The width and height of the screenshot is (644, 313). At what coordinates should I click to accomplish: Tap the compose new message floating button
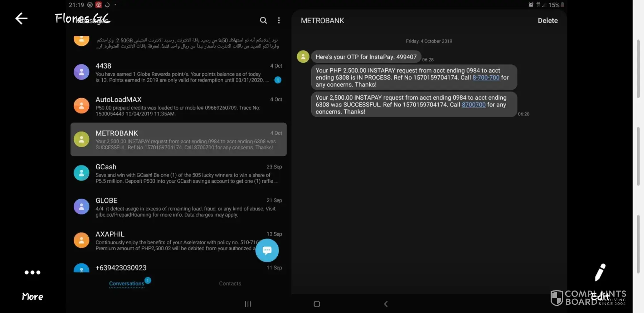click(267, 250)
